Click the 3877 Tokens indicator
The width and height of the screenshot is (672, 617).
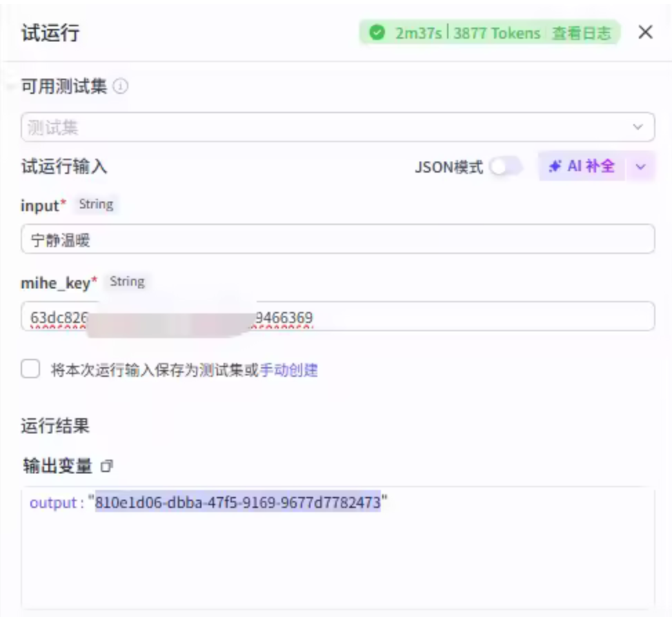[497, 33]
